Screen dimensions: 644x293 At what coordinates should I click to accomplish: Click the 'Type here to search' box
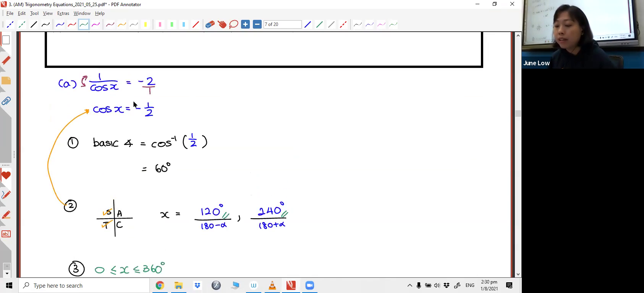pos(84,285)
